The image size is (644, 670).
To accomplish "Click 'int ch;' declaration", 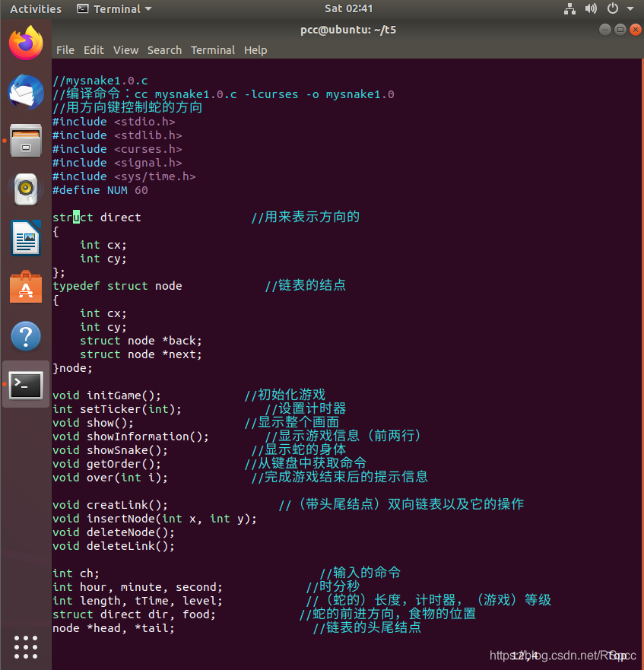I will 76,573.
